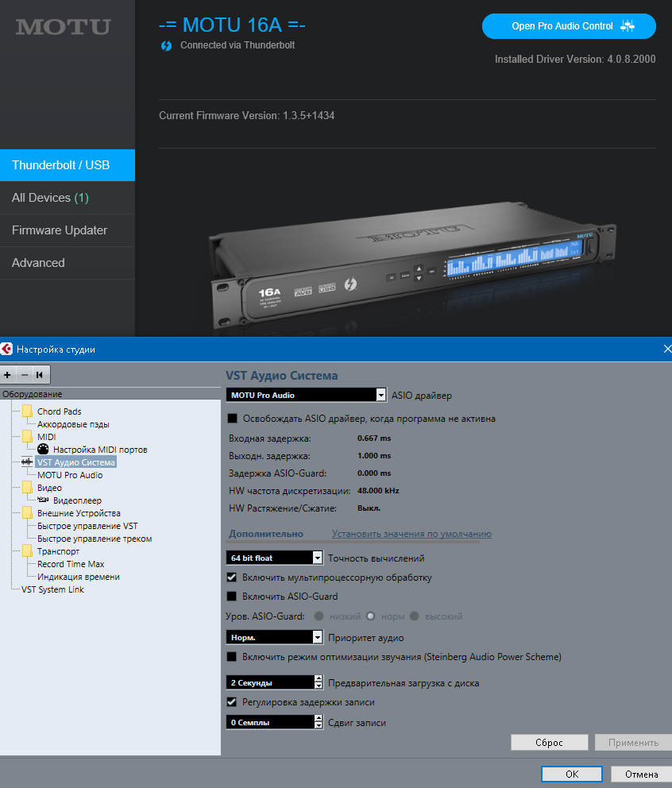
Task: Click the Внешние Устройства folder icon
Action: point(28,513)
